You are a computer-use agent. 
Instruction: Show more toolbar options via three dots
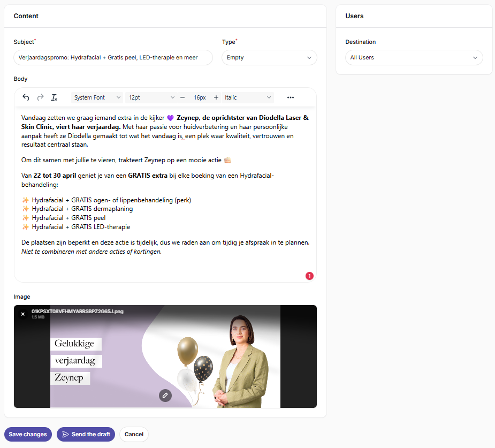click(x=291, y=97)
